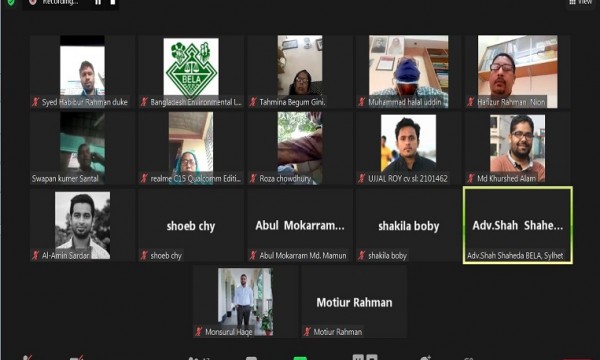Pause the meeting recording
The width and height of the screenshot is (600, 360).
pyautogui.click(x=98, y=2)
